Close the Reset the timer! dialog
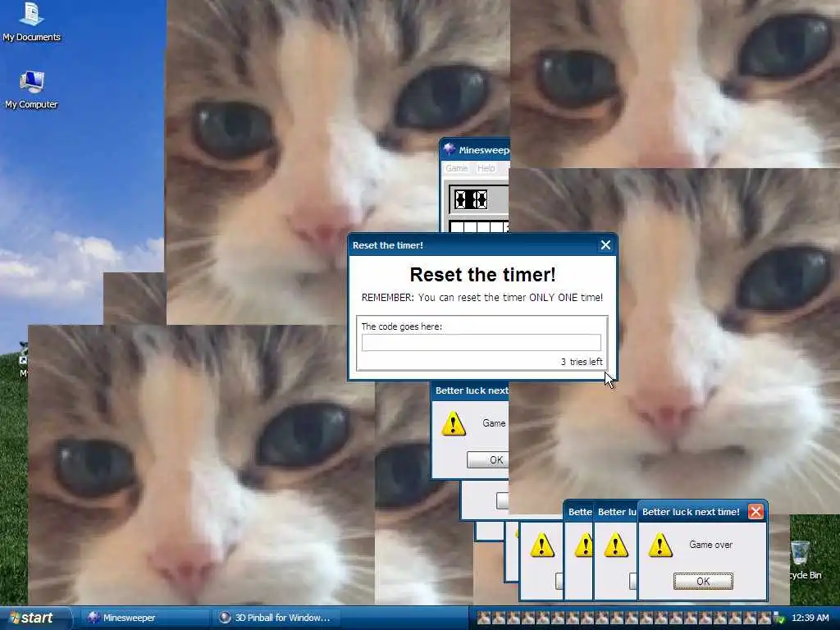Screen dimensions: 840x630 click(x=605, y=244)
